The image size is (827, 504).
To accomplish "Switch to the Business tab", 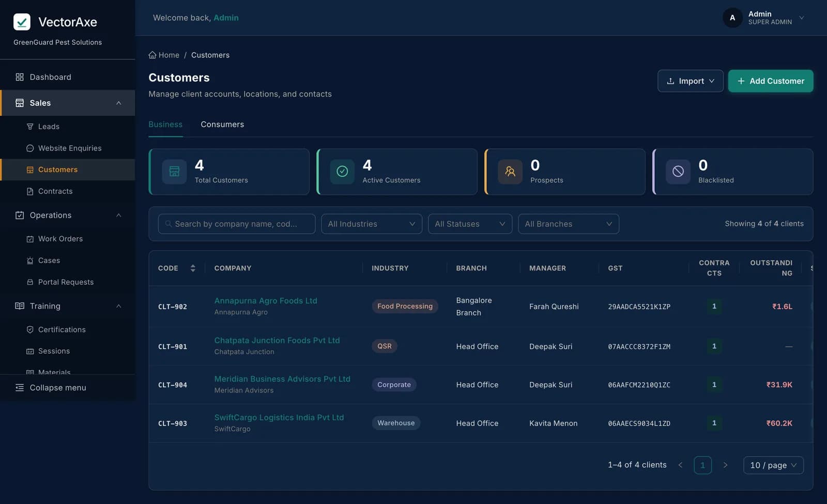I will click(x=165, y=125).
